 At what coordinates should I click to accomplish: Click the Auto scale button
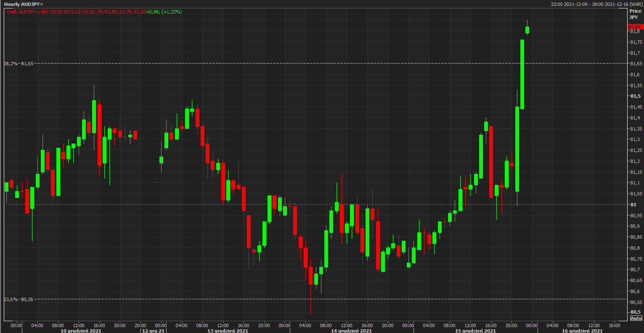pyautogui.click(x=636, y=318)
